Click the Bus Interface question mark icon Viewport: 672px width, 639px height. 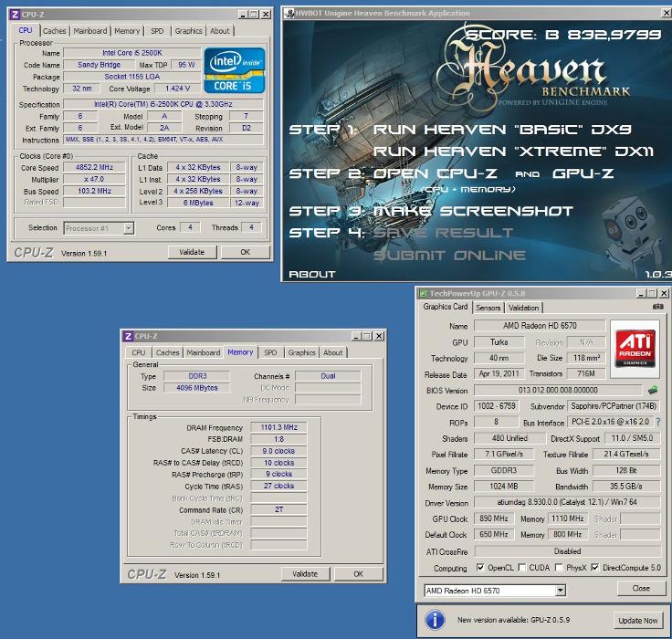(658, 422)
